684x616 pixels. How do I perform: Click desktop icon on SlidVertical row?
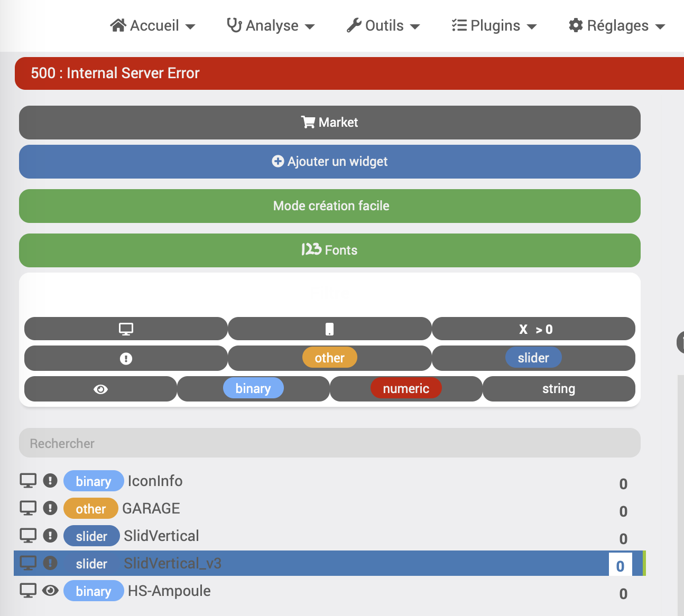click(28, 536)
